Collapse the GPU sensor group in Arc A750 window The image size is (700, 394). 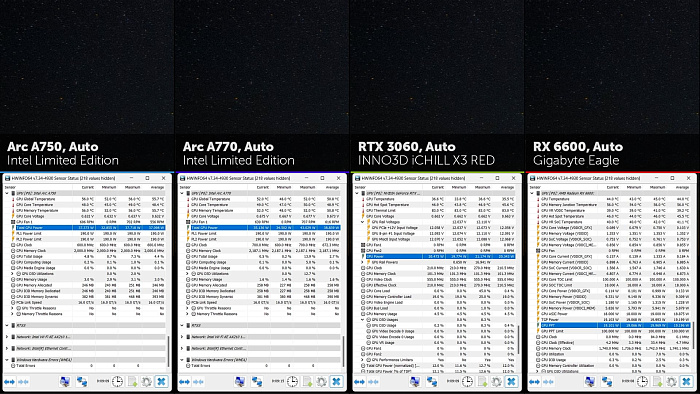(x=7, y=193)
